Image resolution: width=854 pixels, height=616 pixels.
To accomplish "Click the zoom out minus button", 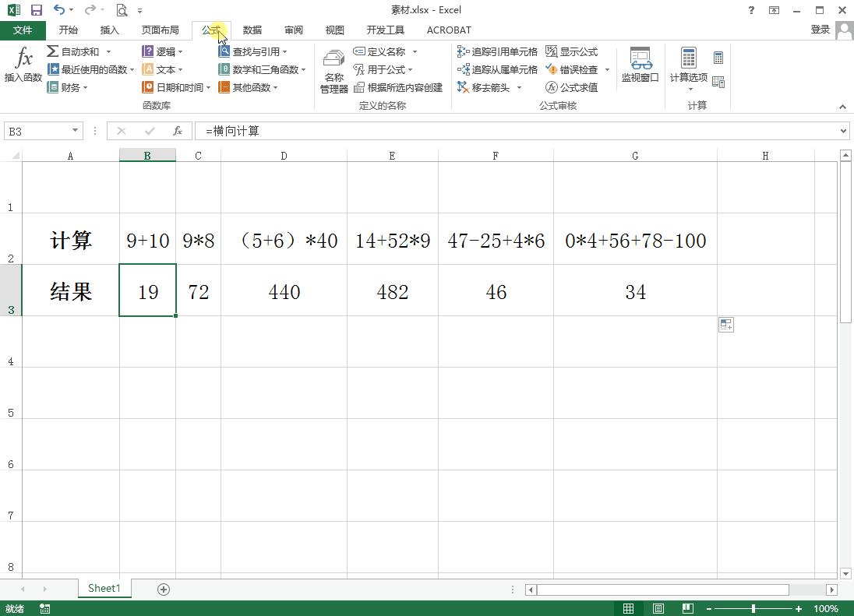I will [x=708, y=608].
